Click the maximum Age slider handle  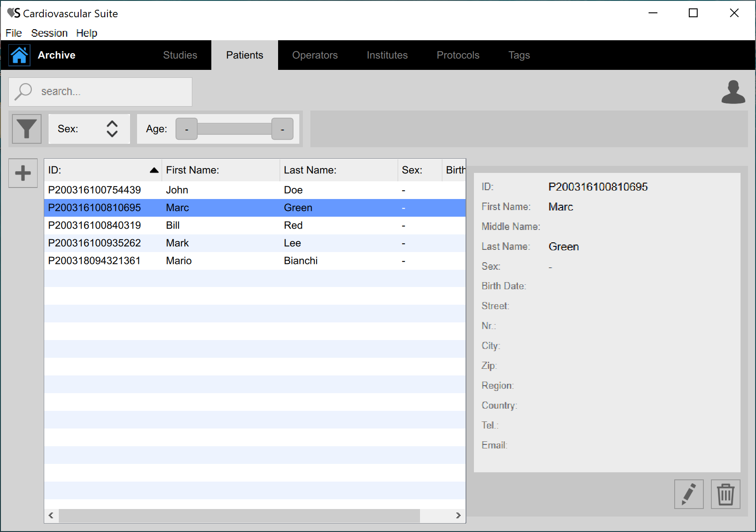click(282, 129)
